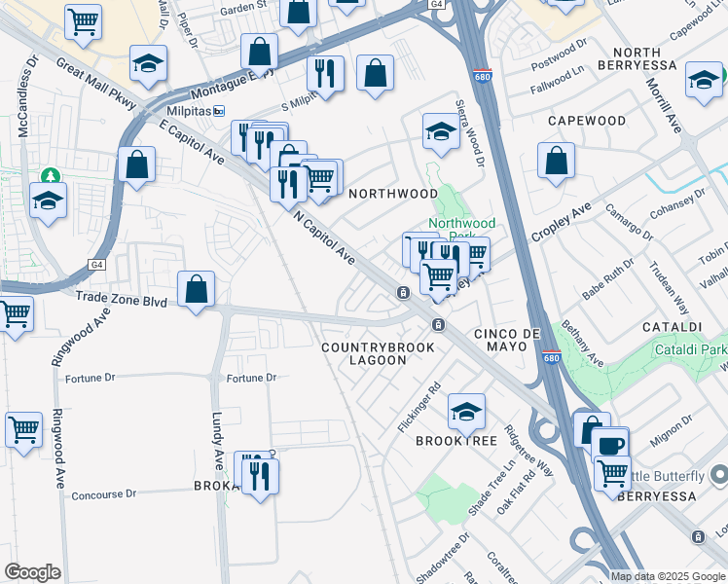Select the school marker above Northwood

pyautogui.click(x=441, y=131)
